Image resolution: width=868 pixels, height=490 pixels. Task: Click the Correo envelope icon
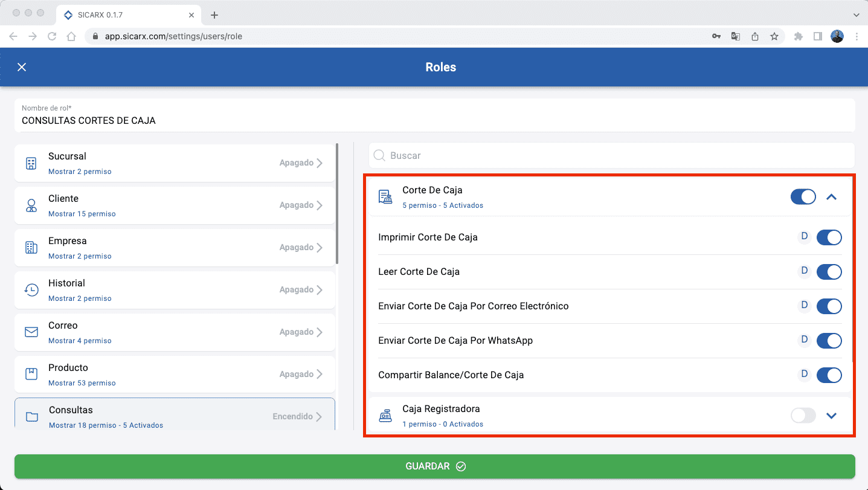(31, 332)
